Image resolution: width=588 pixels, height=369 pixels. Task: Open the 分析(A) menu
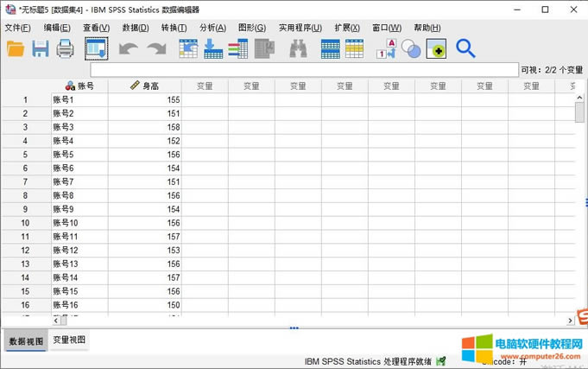point(212,28)
